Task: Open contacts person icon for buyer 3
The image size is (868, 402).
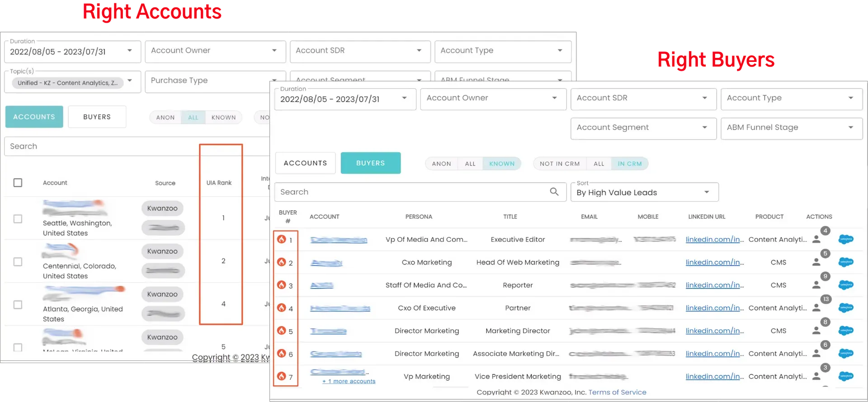Action: pyautogui.click(x=816, y=285)
